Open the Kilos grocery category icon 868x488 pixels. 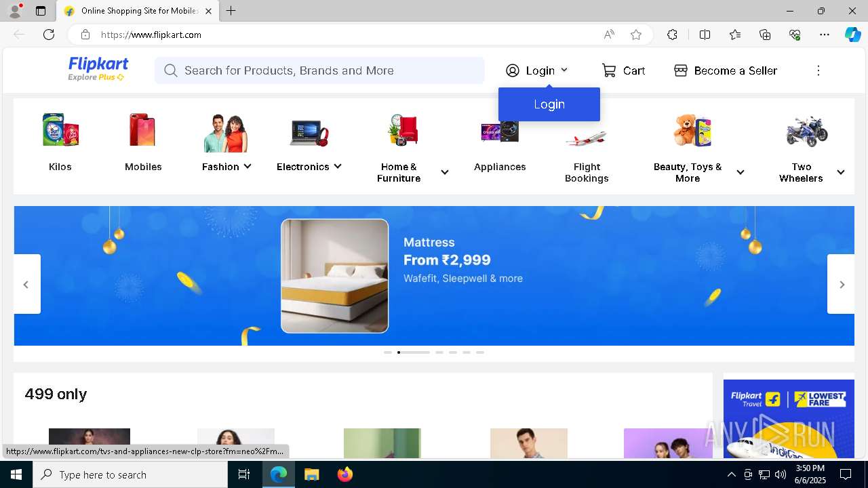click(x=60, y=129)
